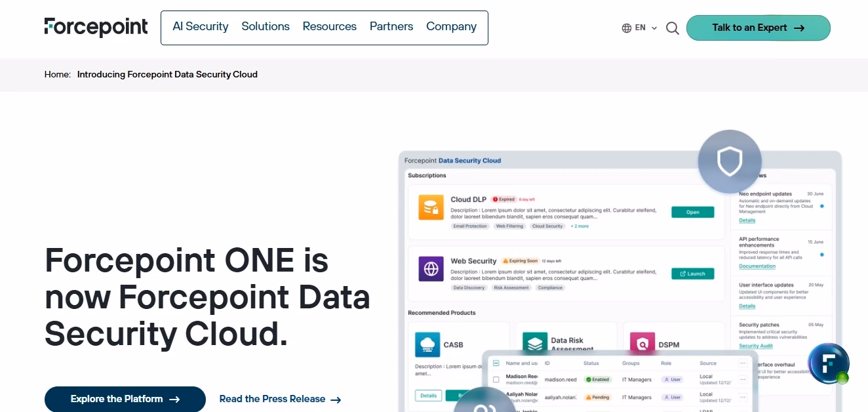Click the ellipsis icon in Madison Reed row
868x412 pixels.
coord(743,379)
